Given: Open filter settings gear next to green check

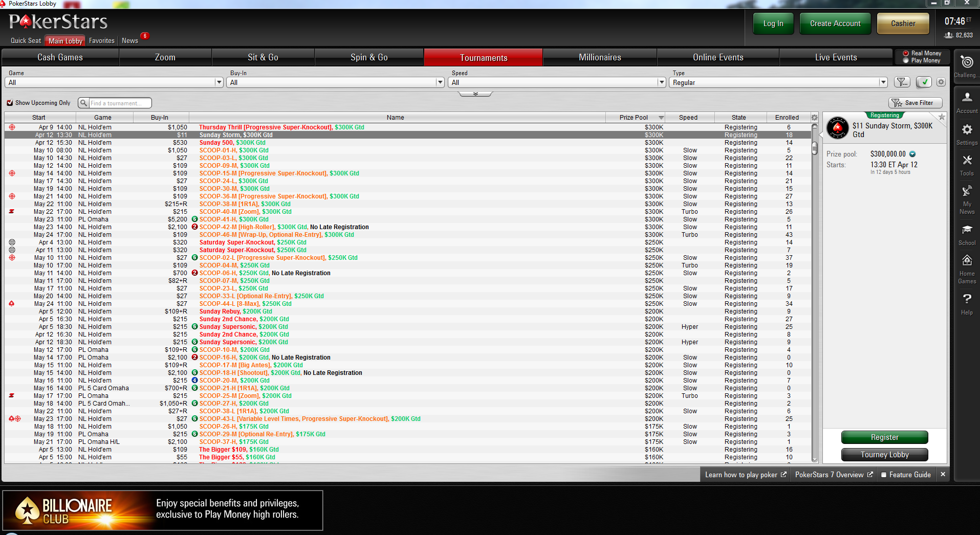Looking at the screenshot, I should click(x=941, y=82).
